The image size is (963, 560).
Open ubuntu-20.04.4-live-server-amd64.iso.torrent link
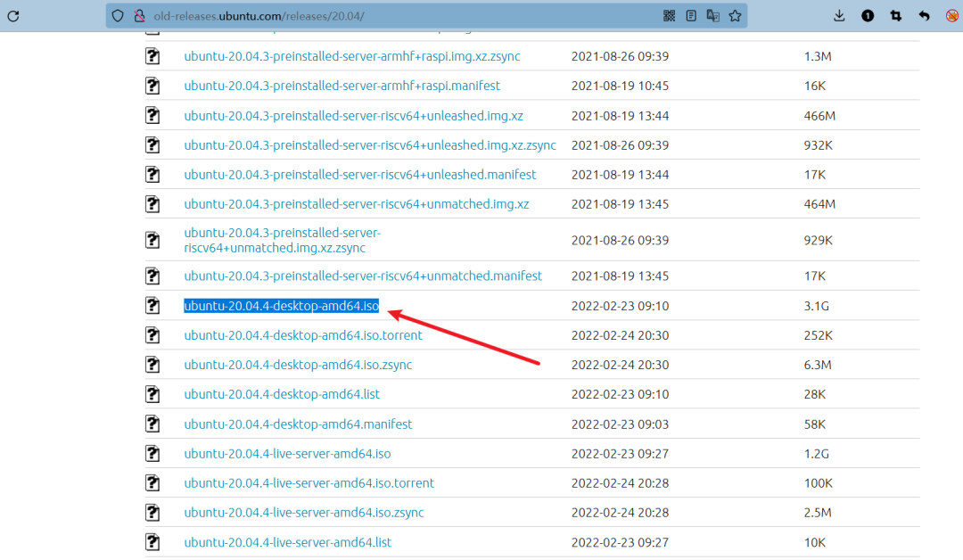(x=309, y=482)
